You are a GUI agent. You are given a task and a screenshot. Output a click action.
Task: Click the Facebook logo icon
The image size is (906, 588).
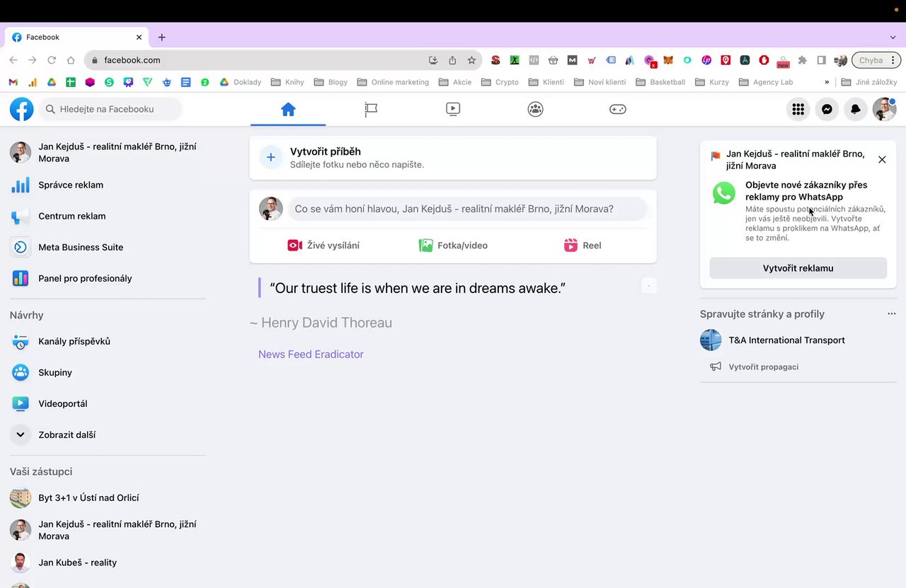[22, 109]
